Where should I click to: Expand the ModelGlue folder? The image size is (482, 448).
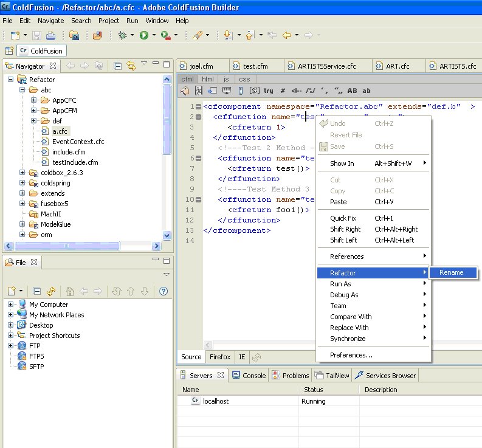(22, 224)
